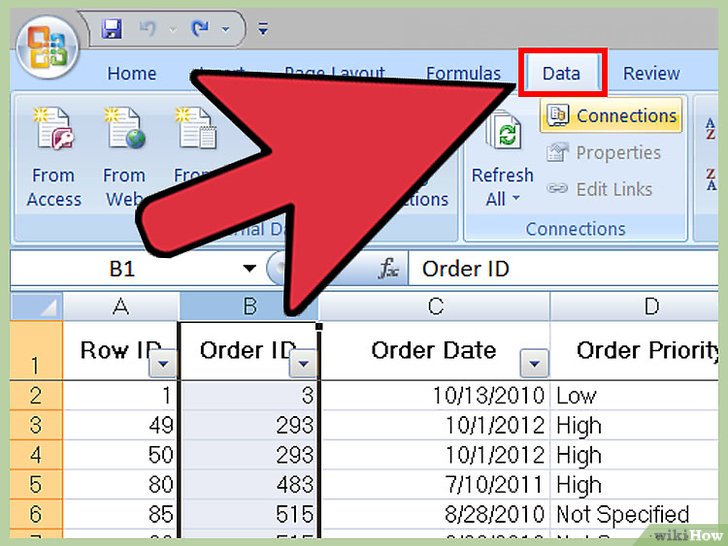Click Row ID cell 80
Screen dimensions: 728x546
click(121, 485)
